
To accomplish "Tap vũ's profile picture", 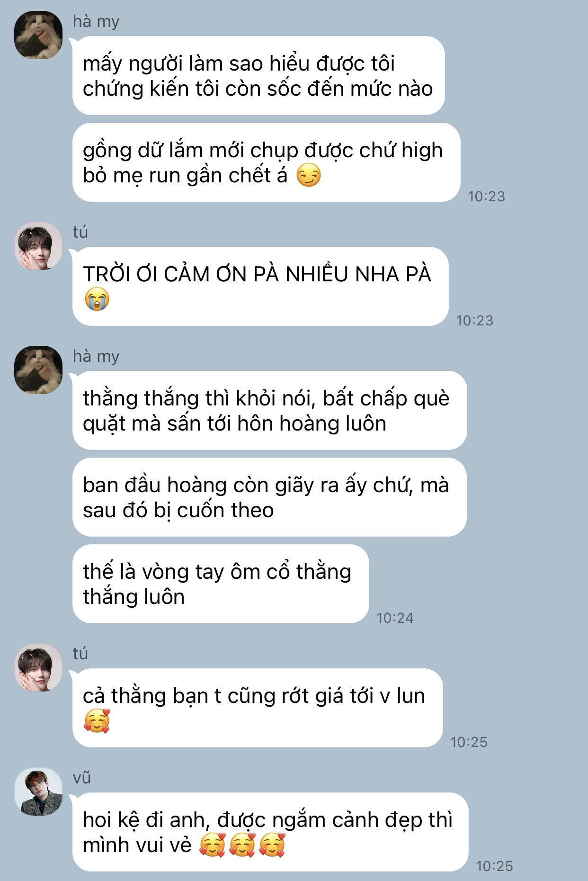I will (x=38, y=791).
